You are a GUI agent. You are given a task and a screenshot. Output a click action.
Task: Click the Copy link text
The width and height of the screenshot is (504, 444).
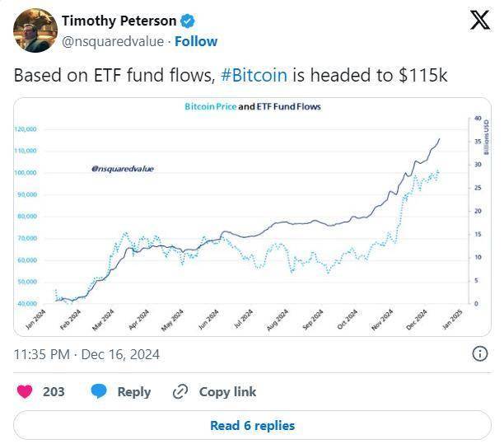[227, 392]
